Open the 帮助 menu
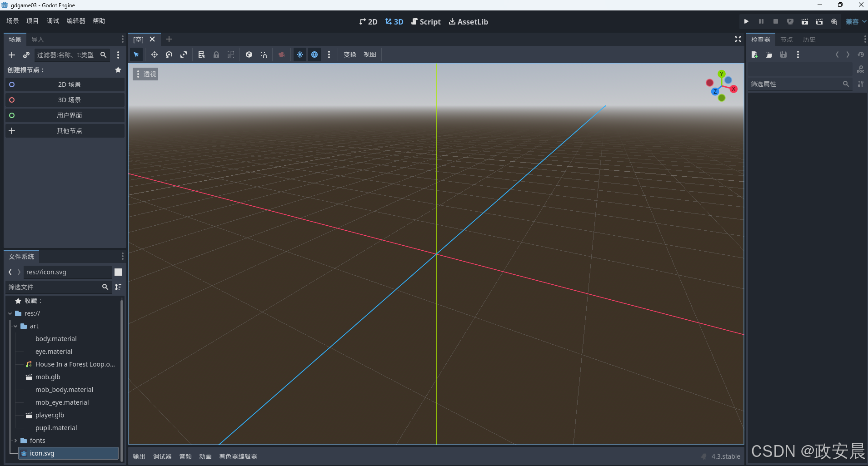 [x=99, y=21]
